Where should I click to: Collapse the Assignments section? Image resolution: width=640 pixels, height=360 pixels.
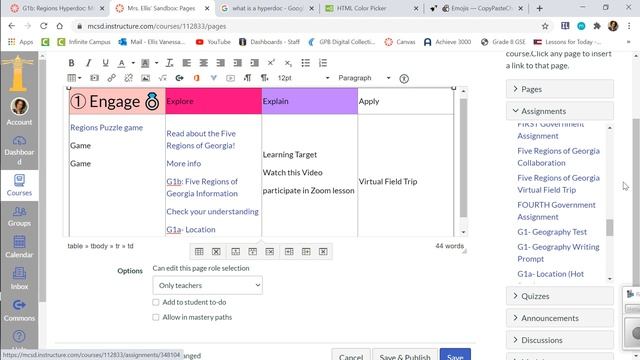(x=560, y=111)
